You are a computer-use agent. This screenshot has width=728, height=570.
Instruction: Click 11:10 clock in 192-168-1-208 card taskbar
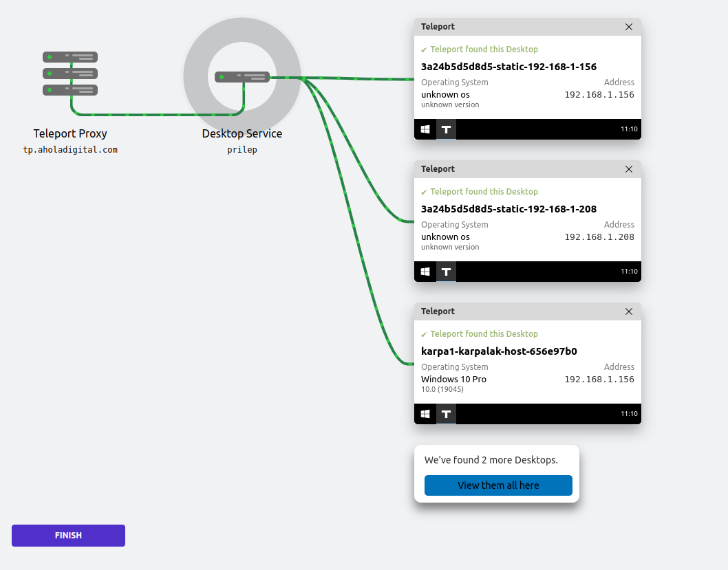pyautogui.click(x=629, y=272)
